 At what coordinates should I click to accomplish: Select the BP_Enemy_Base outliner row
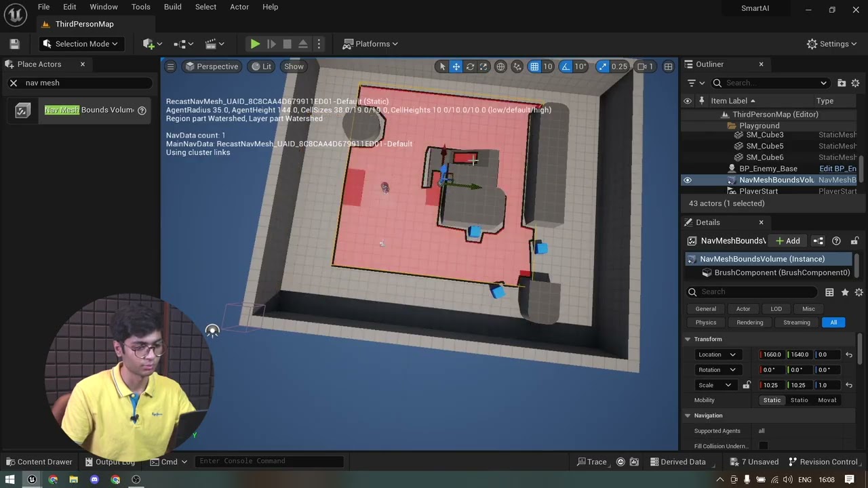pyautogui.click(x=768, y=169)
